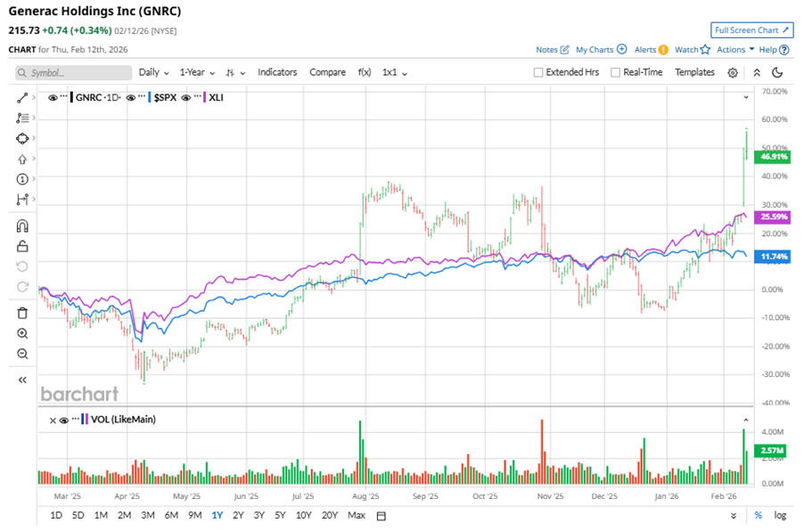Delete drawings with the trash icon

tap(22, 313)
